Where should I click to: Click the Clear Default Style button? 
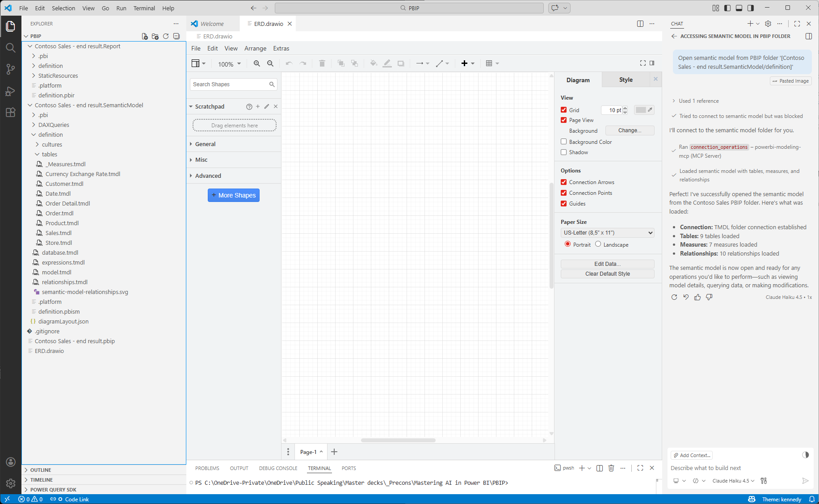607,274
